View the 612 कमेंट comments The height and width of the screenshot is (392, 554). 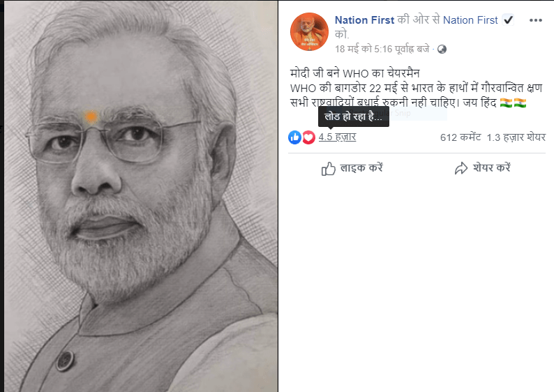[x=461, y=137]
